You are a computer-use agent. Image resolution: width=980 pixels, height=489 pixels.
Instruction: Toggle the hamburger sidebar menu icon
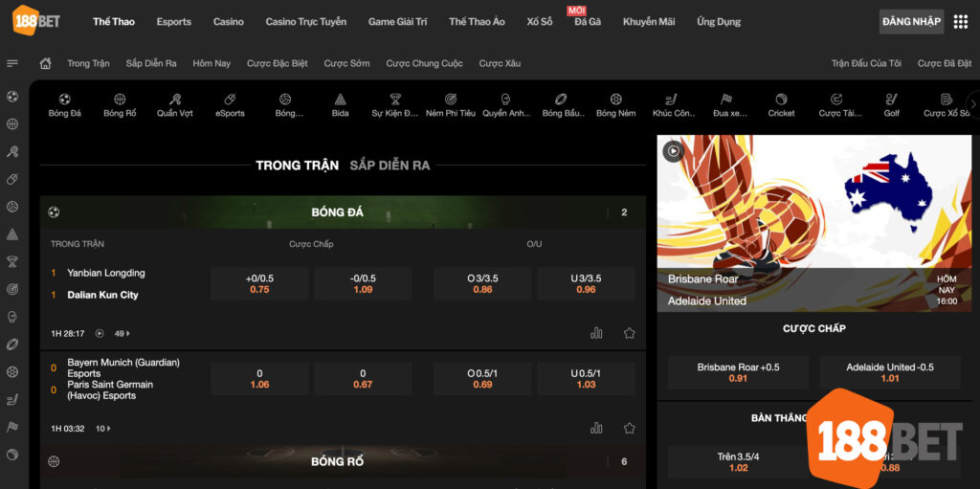point(11,63)
